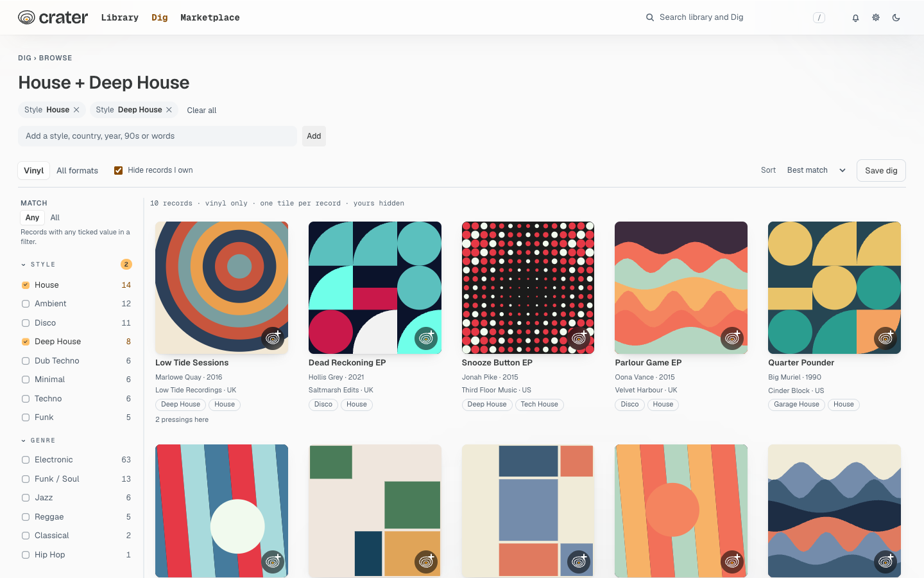Focus the Search library and Dig field
The height and width of the screenshot is (578, 924).
[x=735, y=17]
